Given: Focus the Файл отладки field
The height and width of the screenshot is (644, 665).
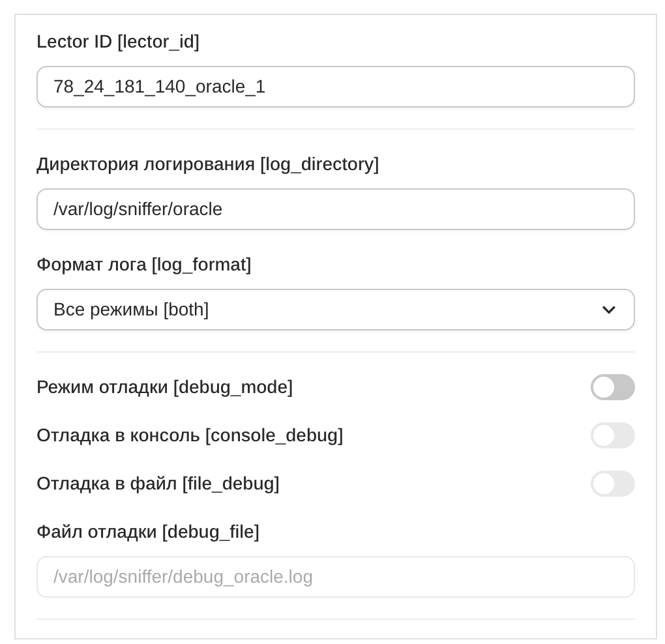Looking at the screenshot, I should [x=336, y=576].
